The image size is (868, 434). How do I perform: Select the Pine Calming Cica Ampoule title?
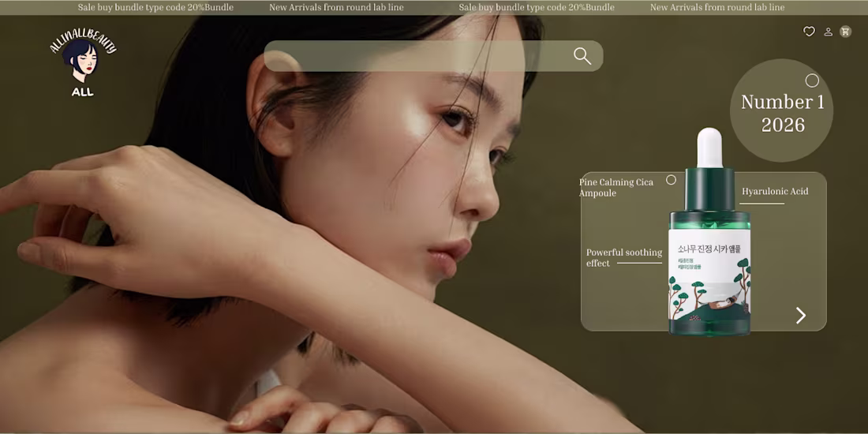[616, 188]
